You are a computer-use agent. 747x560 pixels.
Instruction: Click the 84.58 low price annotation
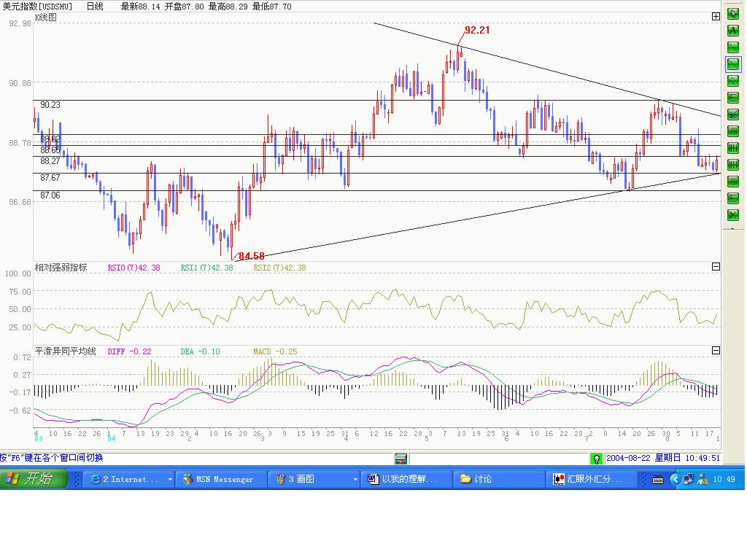pyautogui.click(x=251, y=256)
